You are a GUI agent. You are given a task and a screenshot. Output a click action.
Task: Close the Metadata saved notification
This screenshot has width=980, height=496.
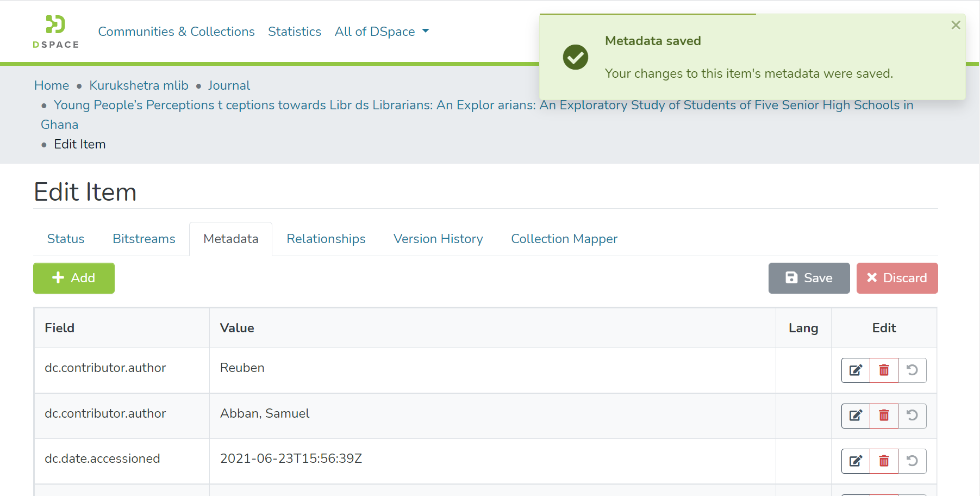coord(956,25)
